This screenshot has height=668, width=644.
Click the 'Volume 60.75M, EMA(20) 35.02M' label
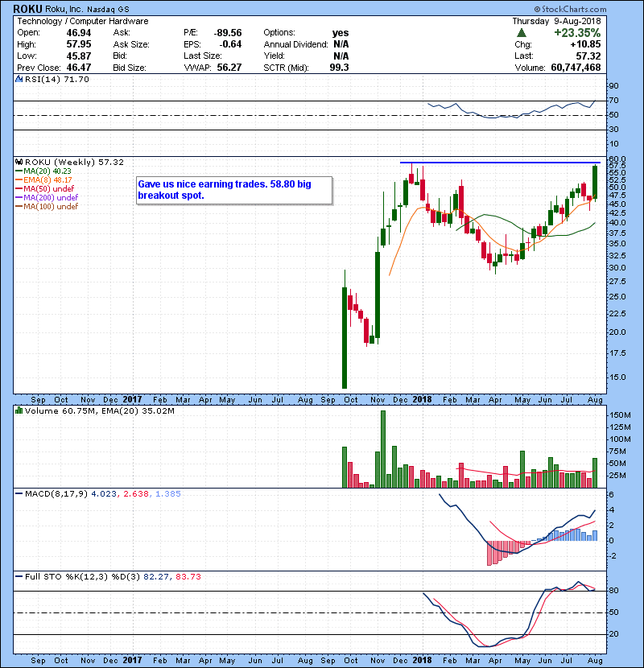point(100,410)
